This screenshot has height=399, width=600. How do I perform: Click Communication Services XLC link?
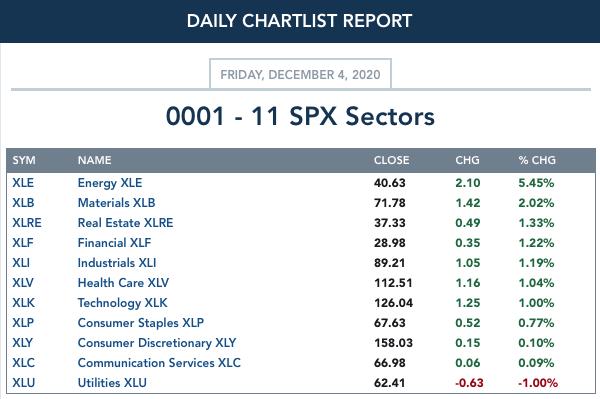coord(159,363)
